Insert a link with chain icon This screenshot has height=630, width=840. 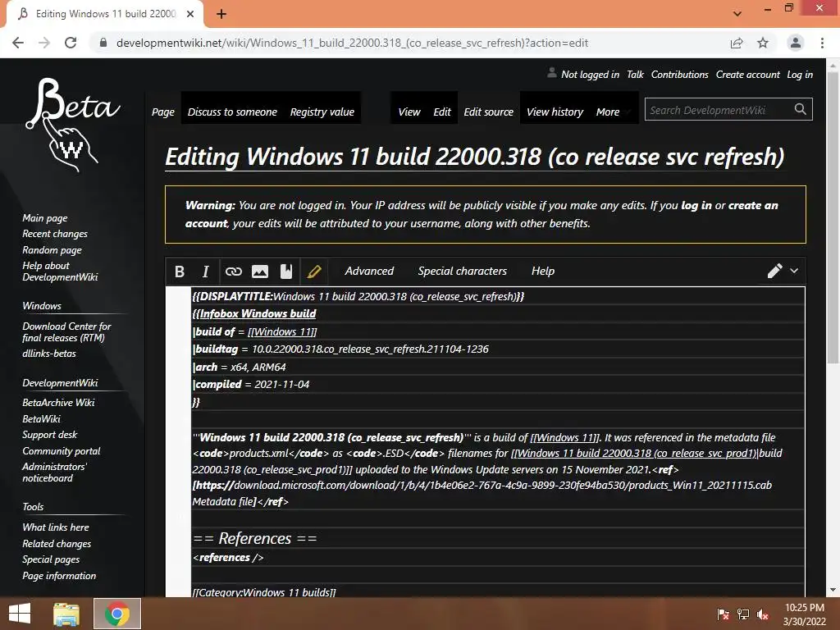pos(234,272)
